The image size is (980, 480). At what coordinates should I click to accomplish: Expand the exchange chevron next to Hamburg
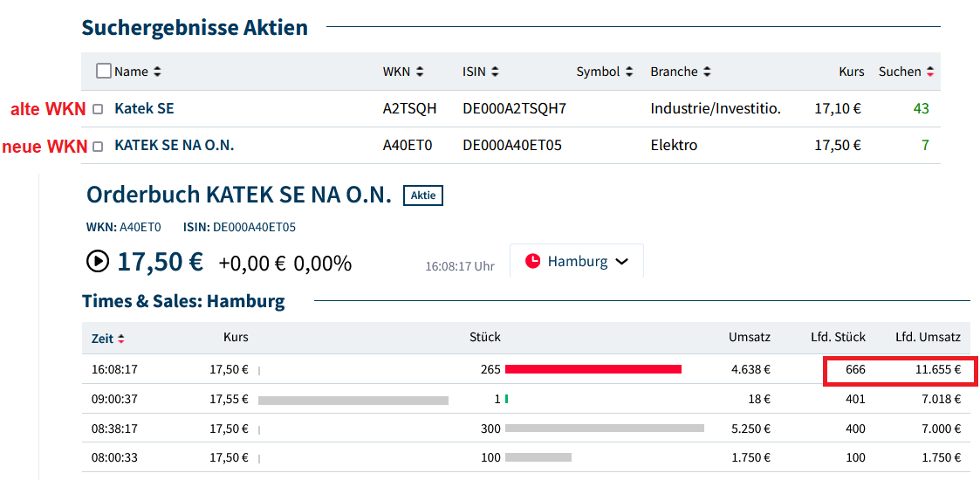click(x=622, y=262)
